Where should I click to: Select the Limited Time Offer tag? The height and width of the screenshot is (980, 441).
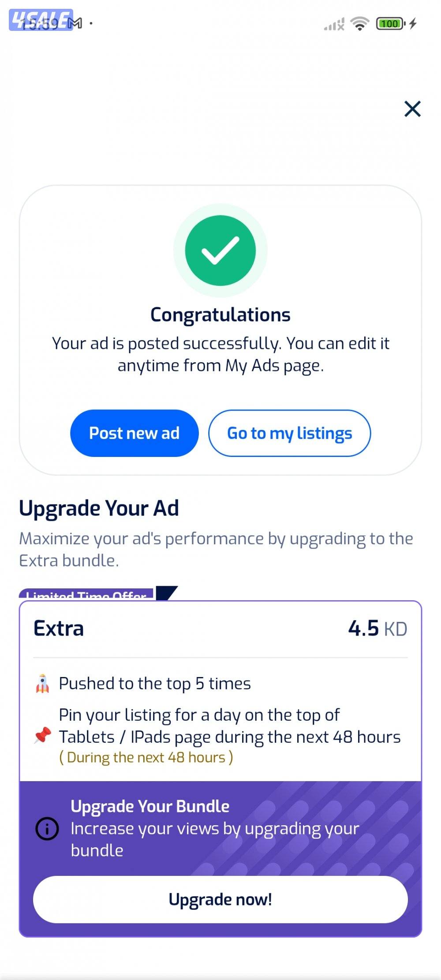pyautogui.click(x=86, y=595)
